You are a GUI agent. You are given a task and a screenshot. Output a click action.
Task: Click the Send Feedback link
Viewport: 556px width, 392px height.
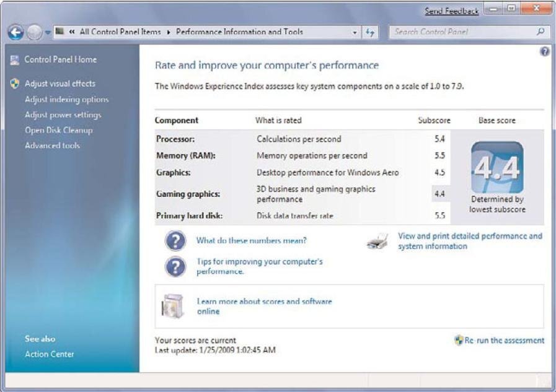[x=451, y=11]
